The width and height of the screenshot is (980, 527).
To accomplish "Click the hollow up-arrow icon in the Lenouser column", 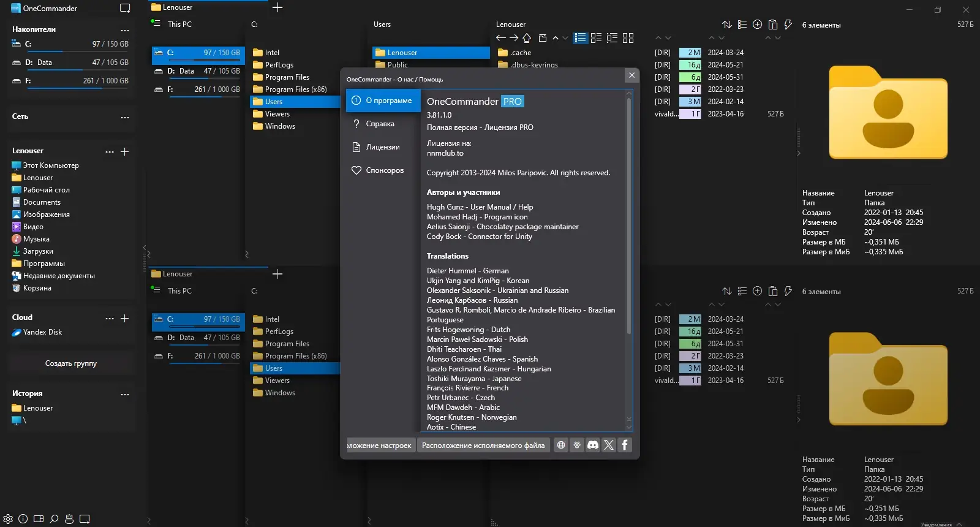I will [527, 38].
